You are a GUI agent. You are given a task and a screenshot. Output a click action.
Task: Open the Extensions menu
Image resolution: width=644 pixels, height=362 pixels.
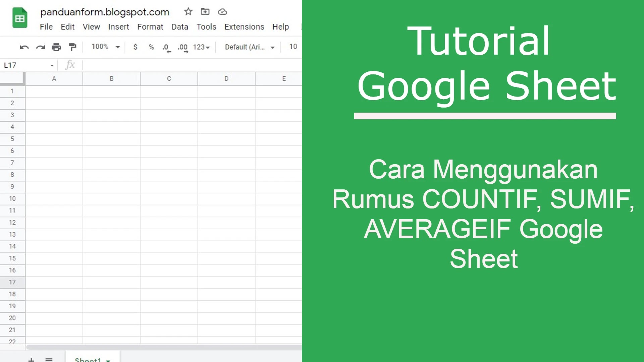click(x=244, y=27)
